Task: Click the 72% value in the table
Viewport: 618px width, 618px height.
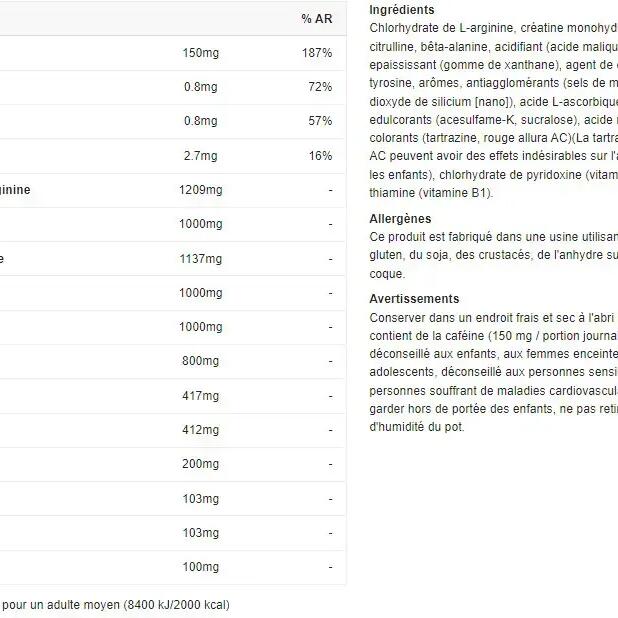Action: point(320,87)
